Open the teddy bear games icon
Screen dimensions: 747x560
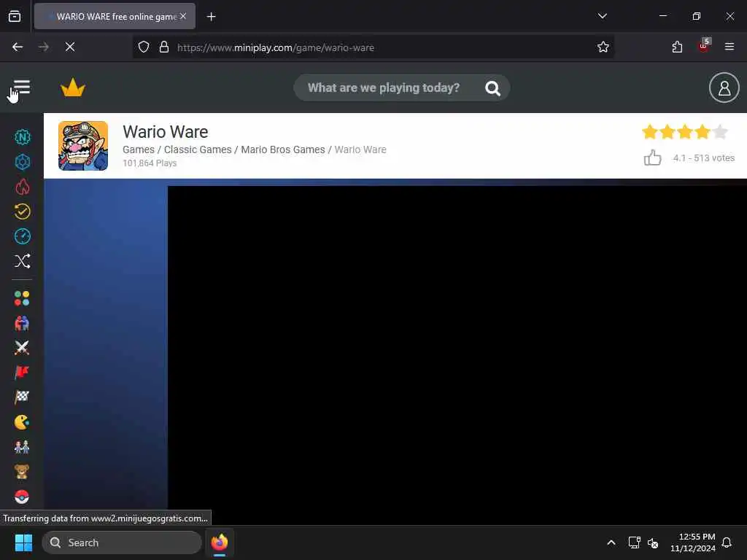22,472
